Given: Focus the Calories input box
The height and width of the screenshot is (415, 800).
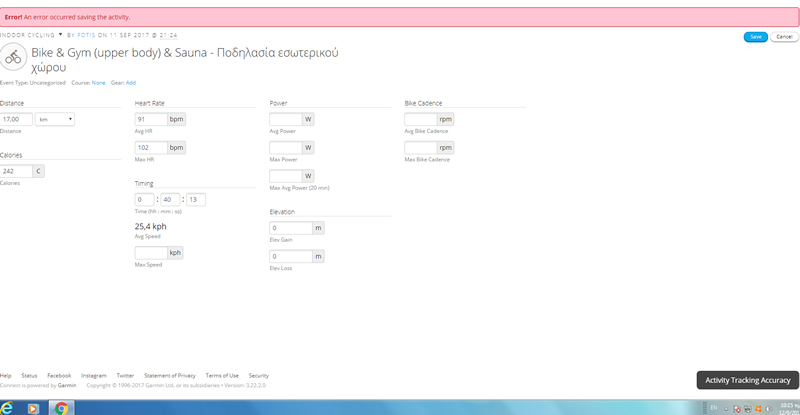Looking at the screenshot, I should 16,171.
